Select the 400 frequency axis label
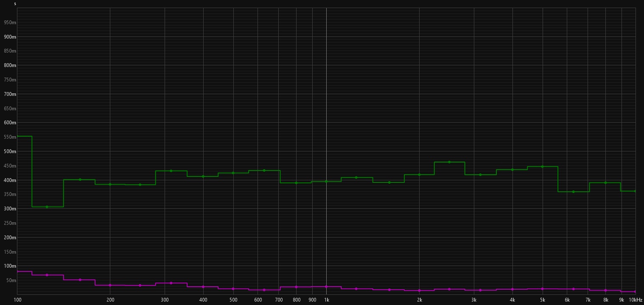This screenshot has width=644, height=305. [x=203, y=300]
